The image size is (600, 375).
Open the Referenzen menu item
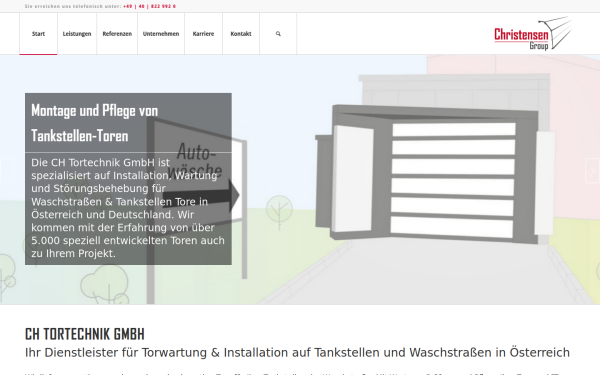pyautogui.click(x=117, y=34)
